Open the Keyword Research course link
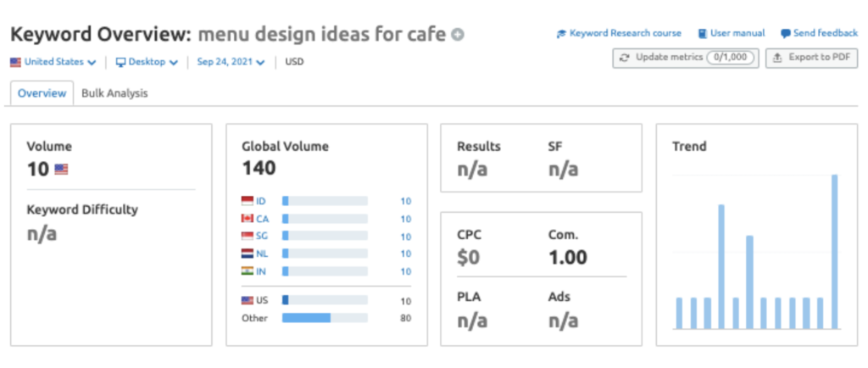This screenshot has height=368, width=868. click(619, 34)
